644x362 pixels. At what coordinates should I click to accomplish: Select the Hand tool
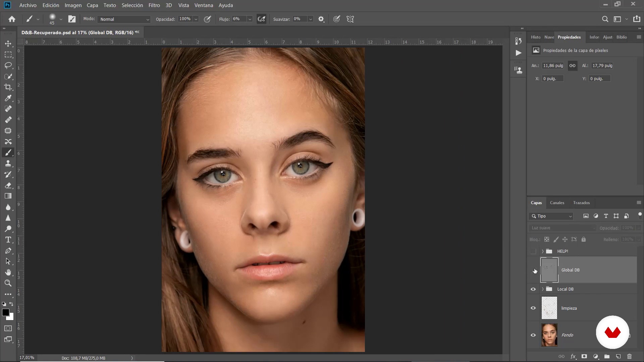(8, 272)
